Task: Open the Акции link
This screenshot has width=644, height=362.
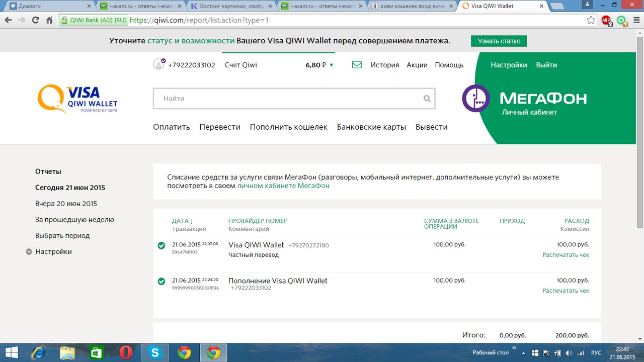Action: [x=417, y=65]
